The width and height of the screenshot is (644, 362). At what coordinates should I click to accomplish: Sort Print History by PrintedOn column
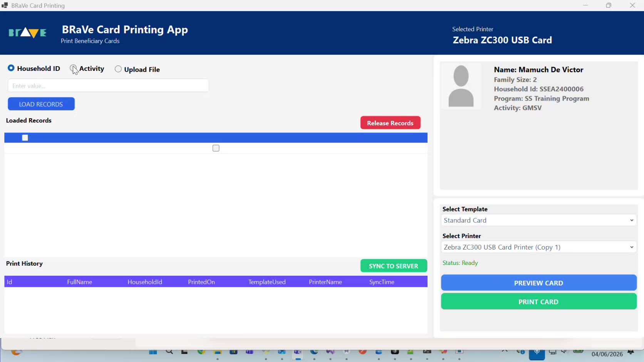pos(201,282)
